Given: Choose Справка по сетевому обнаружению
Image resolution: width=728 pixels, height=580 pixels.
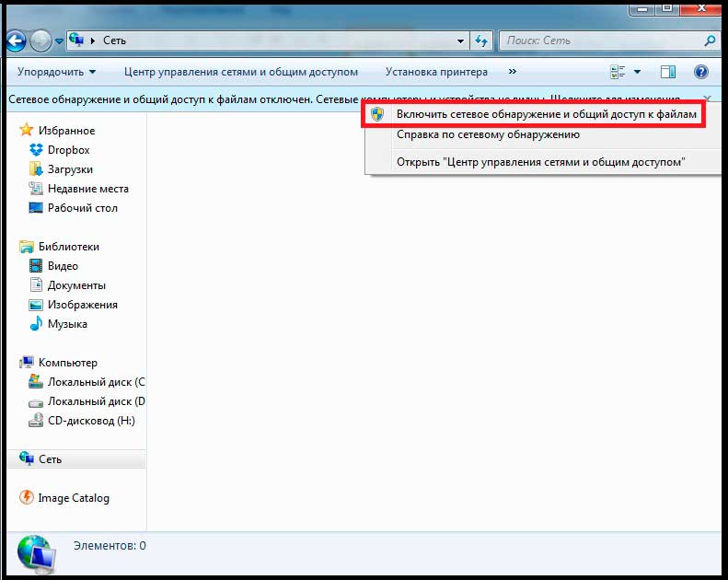Looking at the screenshot, I should tap(488, 134).
